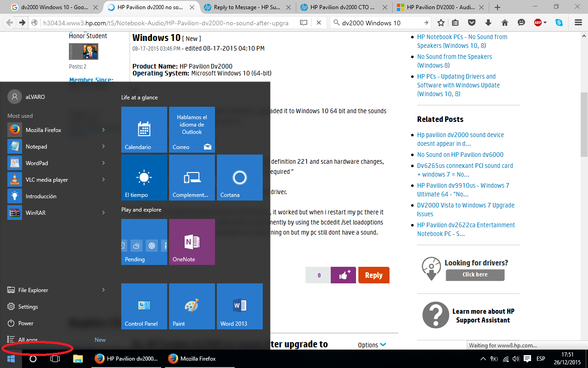
Task: Expand File Explorer chevron in Start menu
Action: (103, 290)
